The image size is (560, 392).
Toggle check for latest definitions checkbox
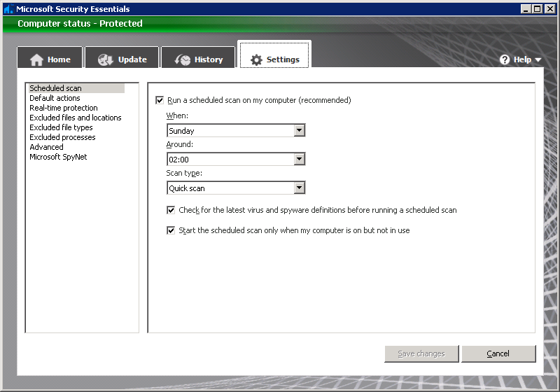click(171, 210)
